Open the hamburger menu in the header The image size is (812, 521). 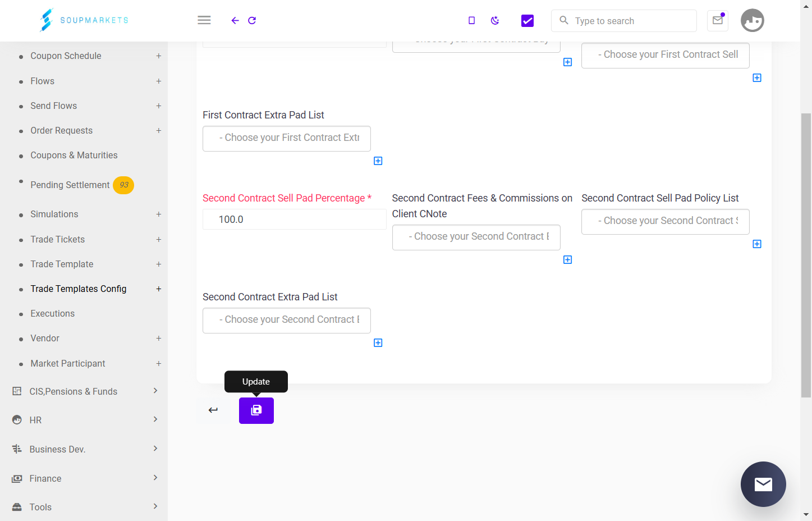tap(204, 20)
